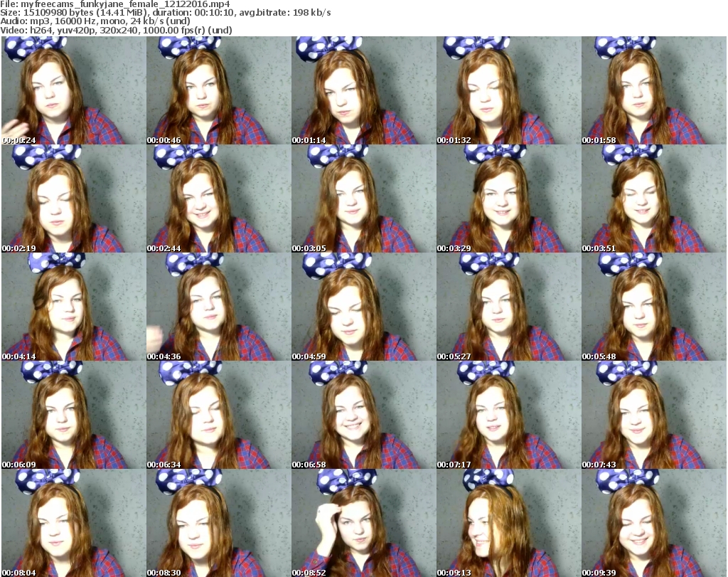Click the thumbnail frame stamped 00:08:52
This screenshot has width=728, height=577.
tap(363, 523)
